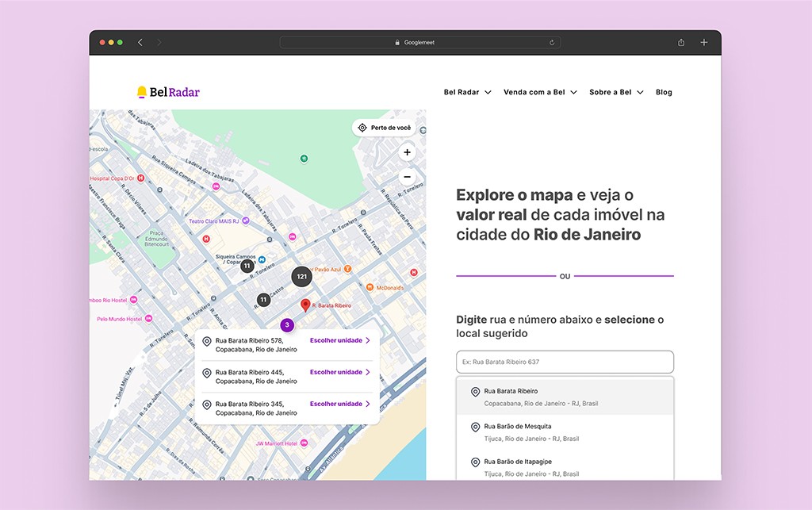812x510 pixels.
Task: Click the red H marker near Praça Edmundo Bitencourt
Action: [x=206, y=239]
